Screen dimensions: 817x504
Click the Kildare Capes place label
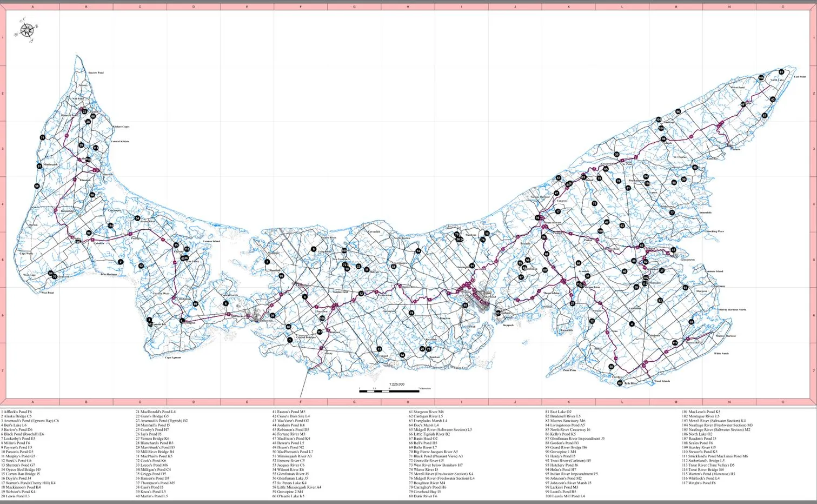pos(121,127)
